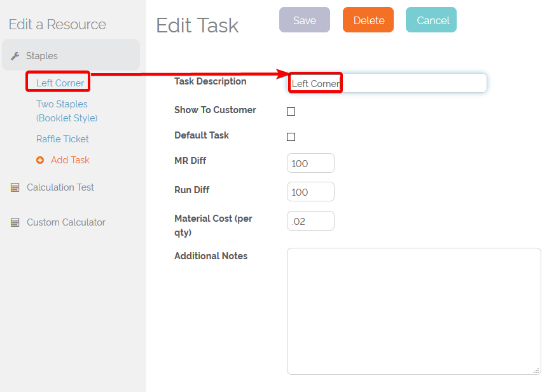Save the edited task

click(x=305, y=20)
